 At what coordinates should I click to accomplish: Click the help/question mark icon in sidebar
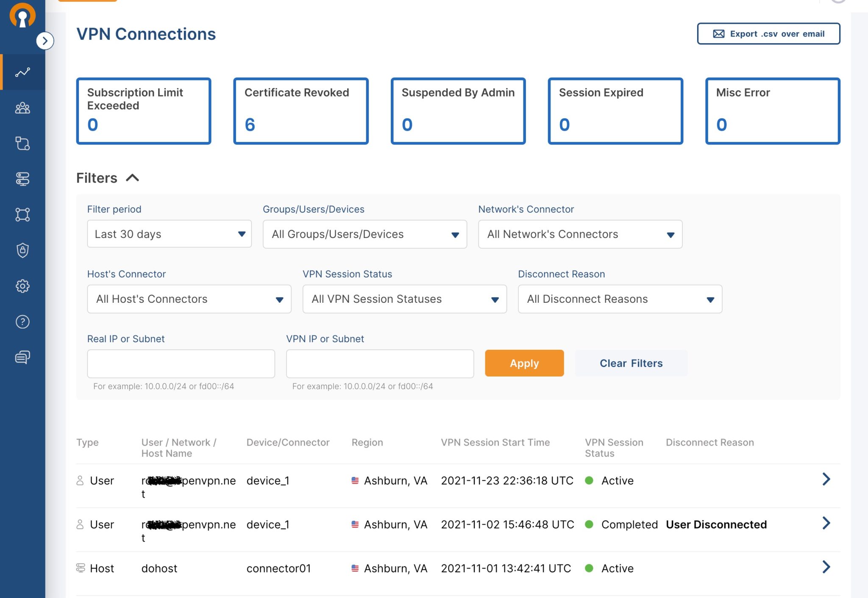coord(22,321)
